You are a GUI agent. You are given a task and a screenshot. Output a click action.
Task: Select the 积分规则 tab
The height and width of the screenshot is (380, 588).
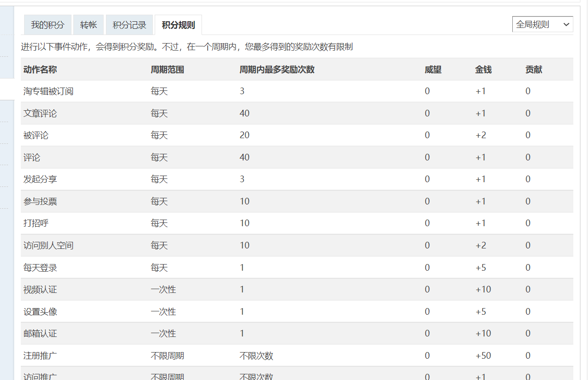(178, 25)
